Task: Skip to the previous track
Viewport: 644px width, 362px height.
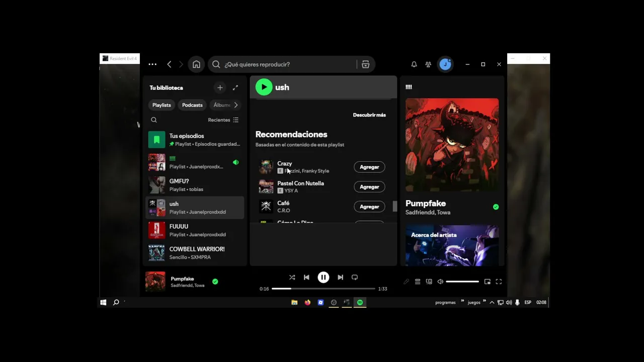Action: (306, 277)
